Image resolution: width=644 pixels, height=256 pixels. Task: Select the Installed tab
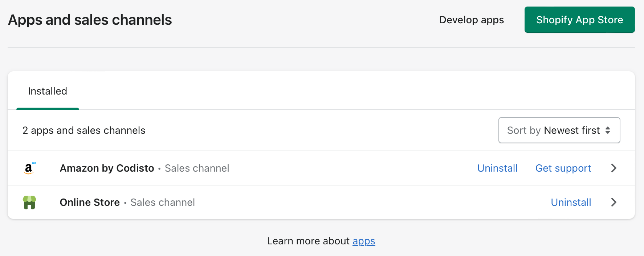click(x=48, y=91)
